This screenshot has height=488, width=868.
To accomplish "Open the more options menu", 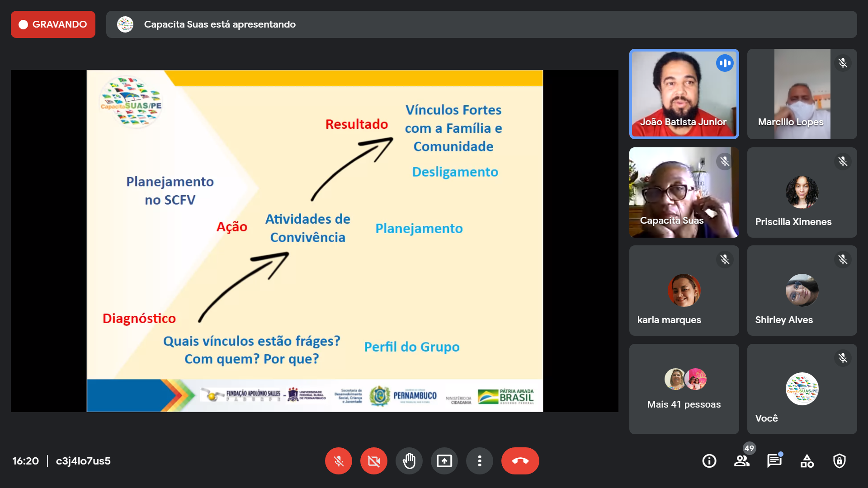I will click(x=479, y=461).
